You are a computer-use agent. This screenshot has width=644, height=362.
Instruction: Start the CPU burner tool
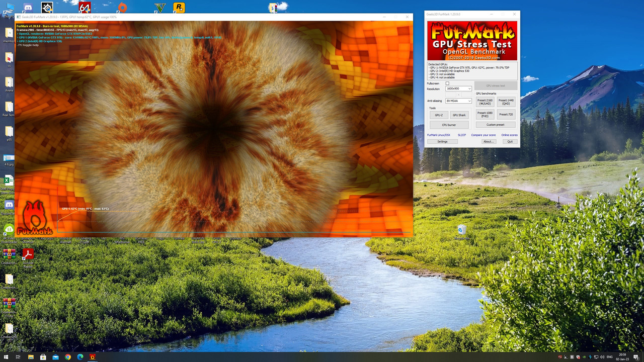449,125
